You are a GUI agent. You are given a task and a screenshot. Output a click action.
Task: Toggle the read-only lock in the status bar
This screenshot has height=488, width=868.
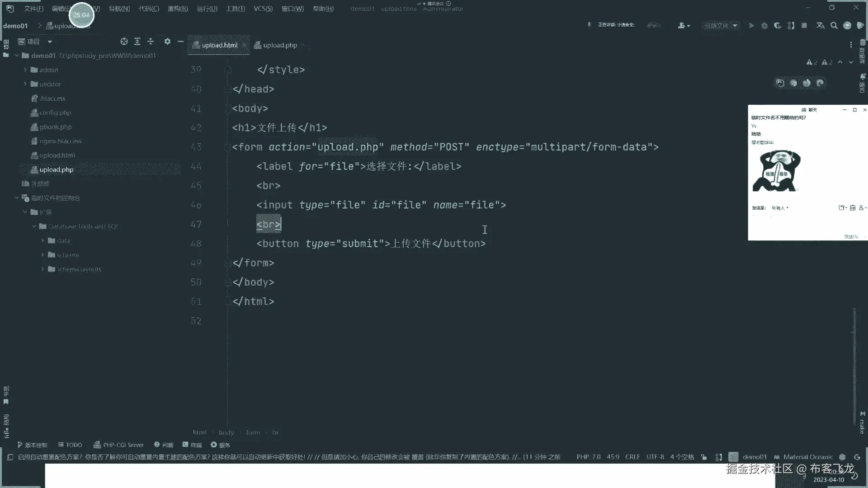(704, 457)
